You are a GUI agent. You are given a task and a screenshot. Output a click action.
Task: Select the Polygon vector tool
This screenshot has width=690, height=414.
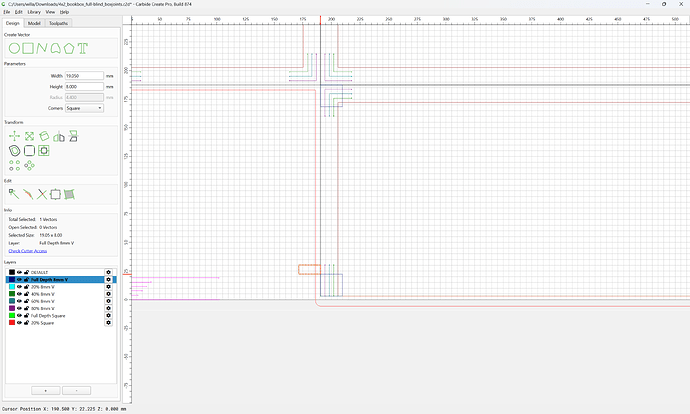[69, 48]
